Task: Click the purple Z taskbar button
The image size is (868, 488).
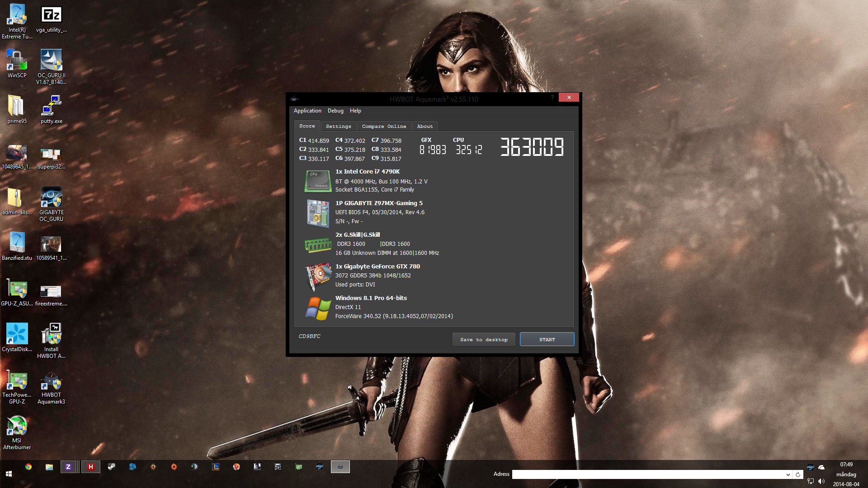Action: 68,467
